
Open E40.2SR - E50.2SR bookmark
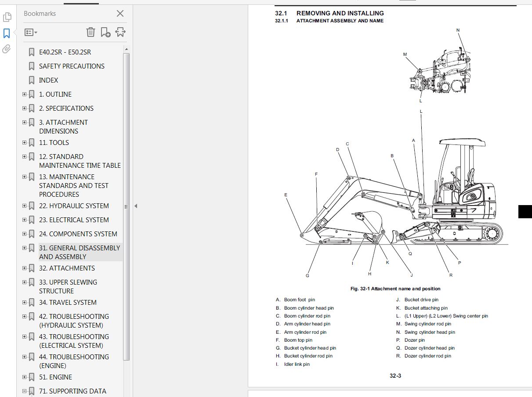click(x=65, y=52)
